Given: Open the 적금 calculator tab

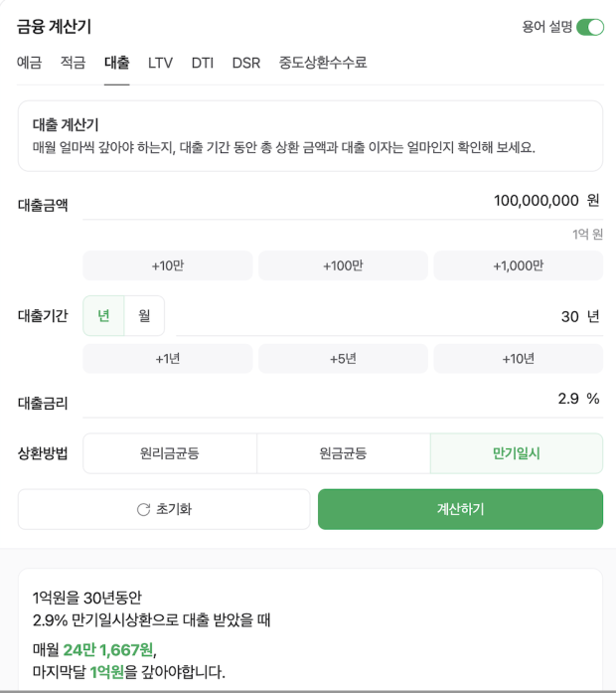Looking at the screenshot, I should click(x=73, y=63).
